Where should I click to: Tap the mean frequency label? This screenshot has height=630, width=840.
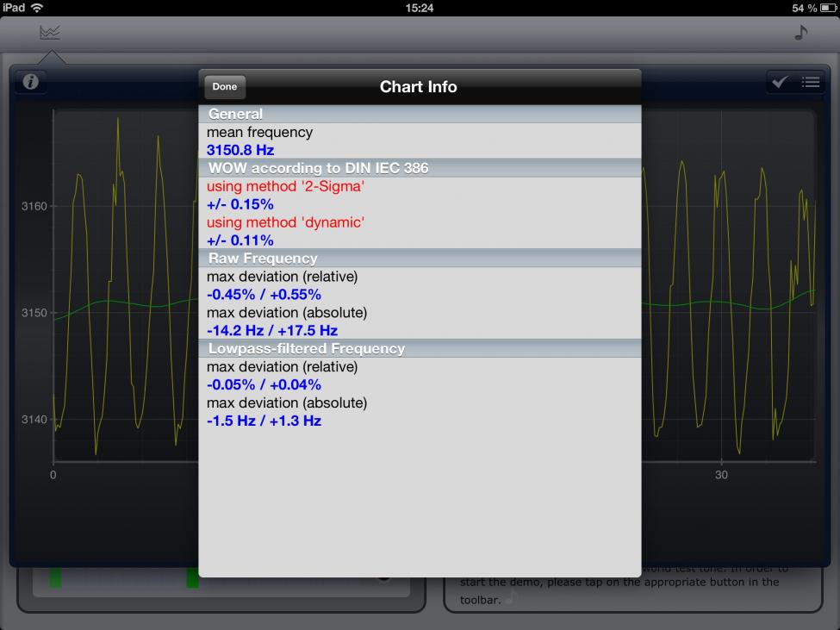pyautogui.click(x=260, y=133)
